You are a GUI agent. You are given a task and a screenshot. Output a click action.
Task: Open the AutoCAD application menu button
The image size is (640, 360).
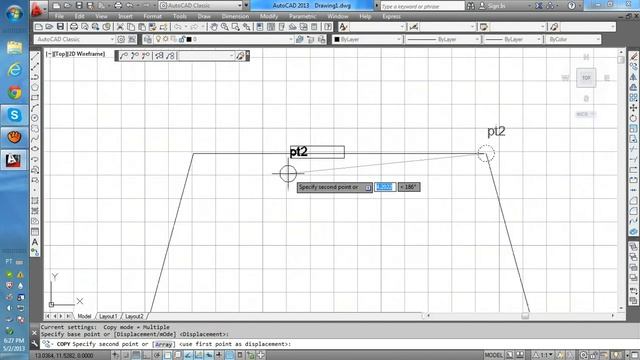coord(38,8)
